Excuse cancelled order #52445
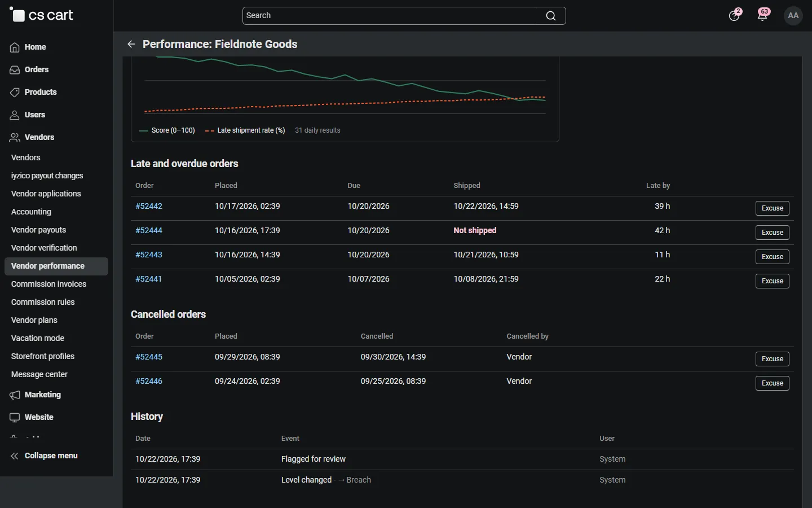 pyautogui.click(x=773, y=359)
